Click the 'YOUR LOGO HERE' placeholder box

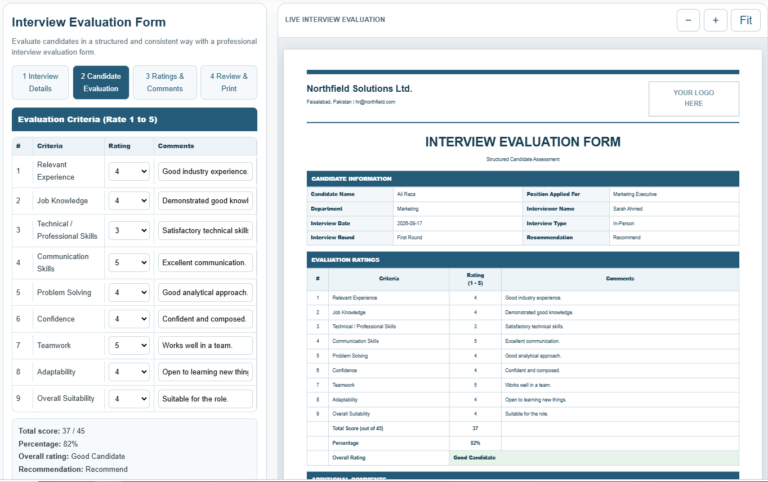694,98
